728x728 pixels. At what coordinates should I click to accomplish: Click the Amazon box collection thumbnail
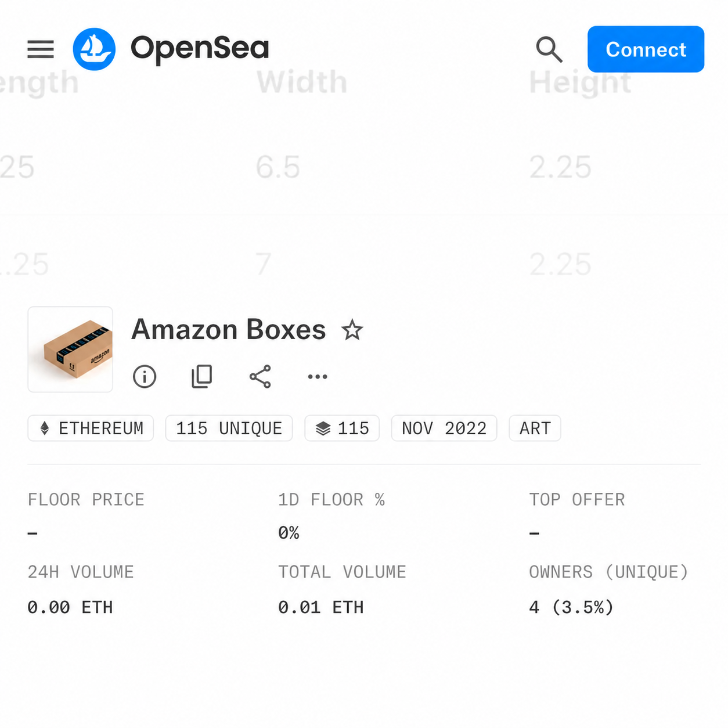coord(70,349)
